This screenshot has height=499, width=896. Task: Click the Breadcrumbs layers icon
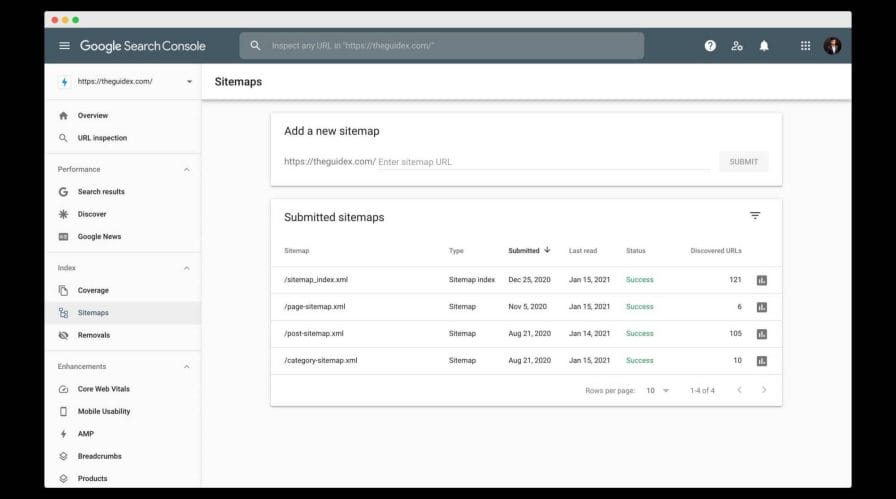pyautogui.click(x=63, y=456)
